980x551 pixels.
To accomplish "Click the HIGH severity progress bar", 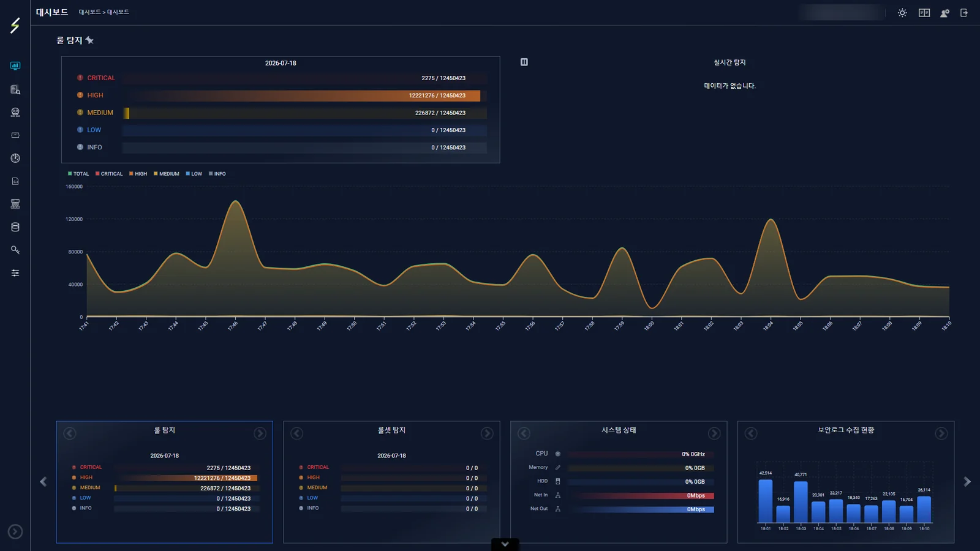I will point(304,96).
